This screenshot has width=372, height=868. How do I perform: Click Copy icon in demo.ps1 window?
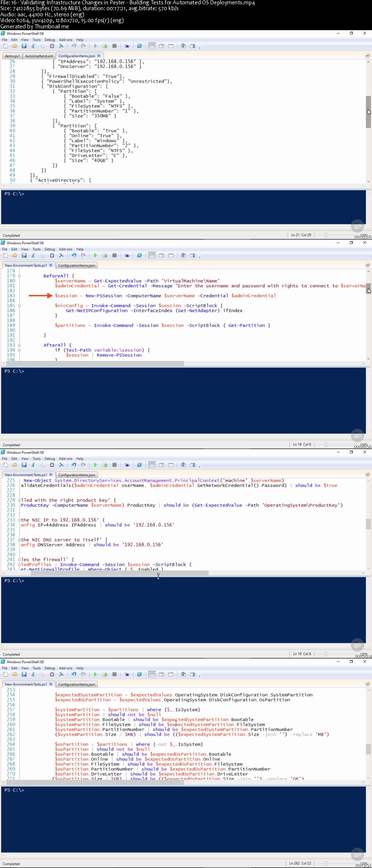tap(43, 46)
